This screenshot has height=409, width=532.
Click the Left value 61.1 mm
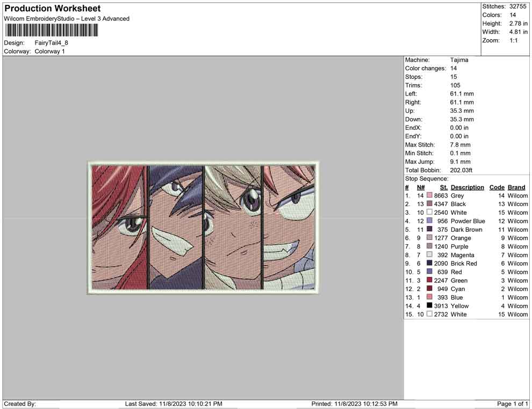tap(462, 94)
